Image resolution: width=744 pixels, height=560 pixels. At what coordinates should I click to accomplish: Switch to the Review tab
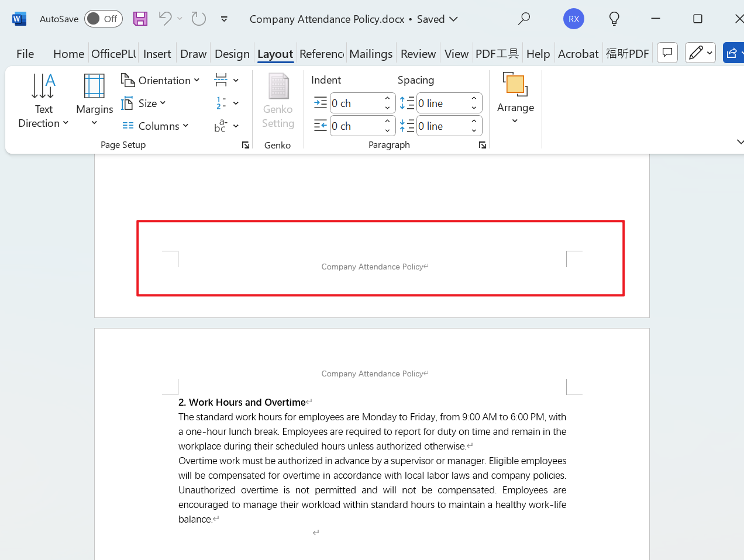[x=418, y=53]
